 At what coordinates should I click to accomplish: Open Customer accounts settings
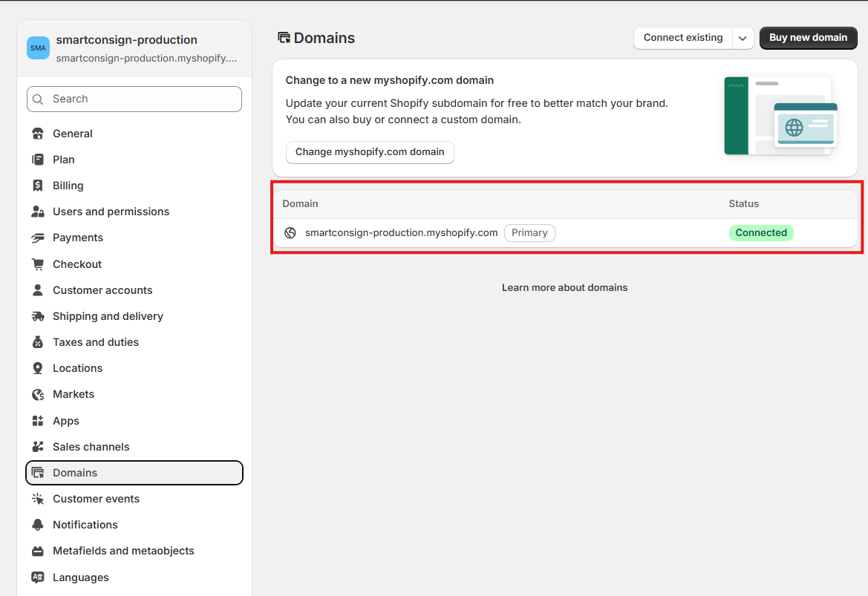pos(134,290)
